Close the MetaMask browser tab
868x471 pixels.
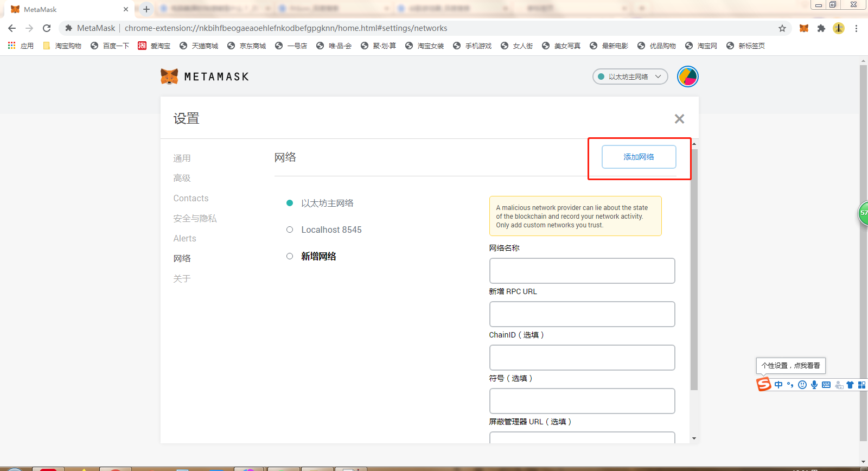[x=126, y=9]
